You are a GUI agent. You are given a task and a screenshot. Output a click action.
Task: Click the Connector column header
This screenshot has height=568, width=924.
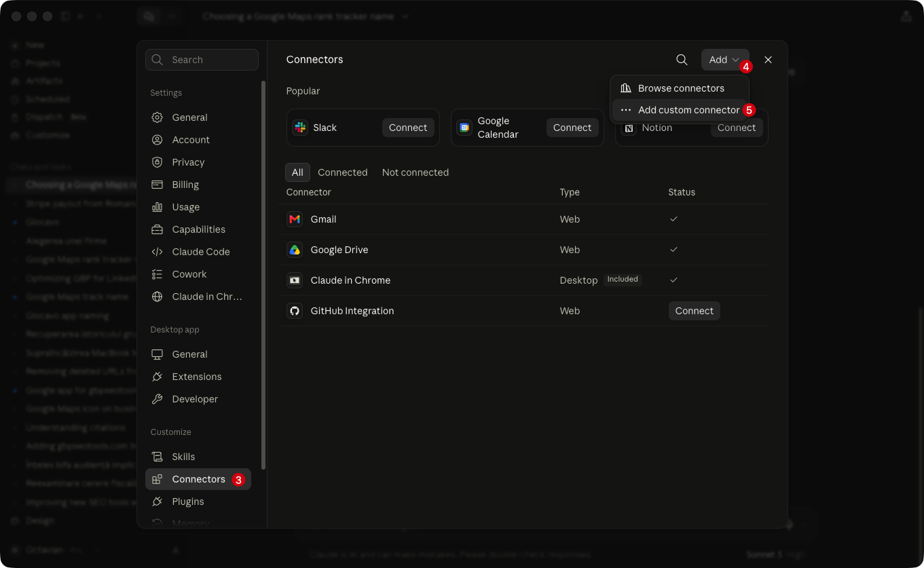click(x=309, y=192)
